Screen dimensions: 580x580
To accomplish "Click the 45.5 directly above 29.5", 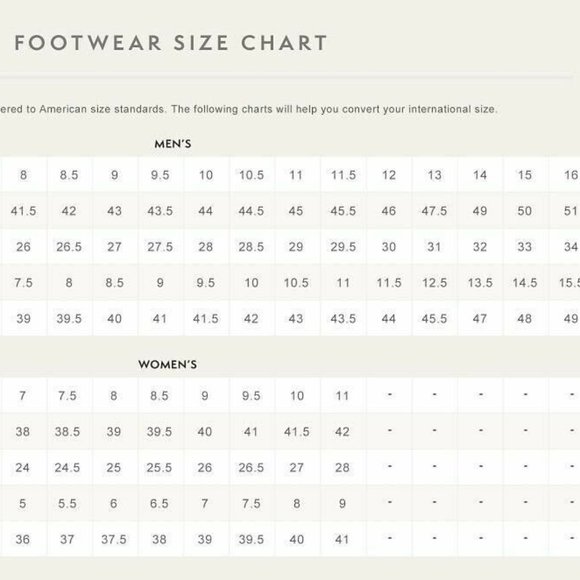I will (343, 210).
